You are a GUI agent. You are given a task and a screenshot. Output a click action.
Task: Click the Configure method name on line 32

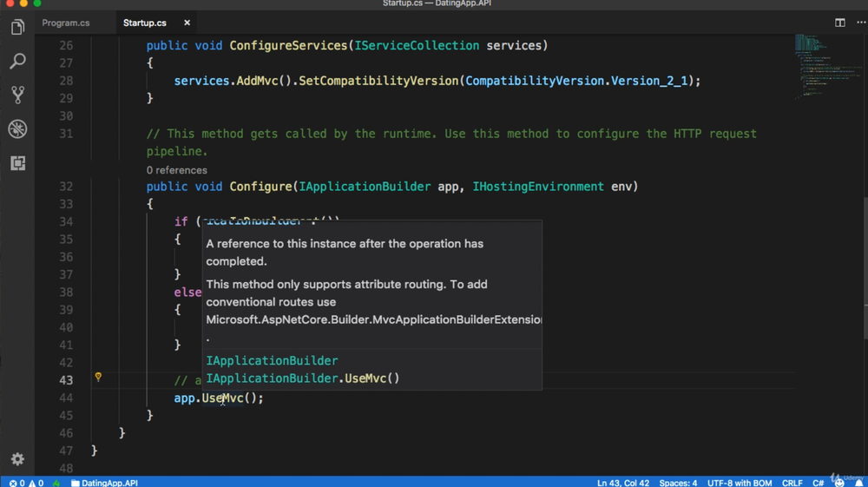[x=260, y=187]
